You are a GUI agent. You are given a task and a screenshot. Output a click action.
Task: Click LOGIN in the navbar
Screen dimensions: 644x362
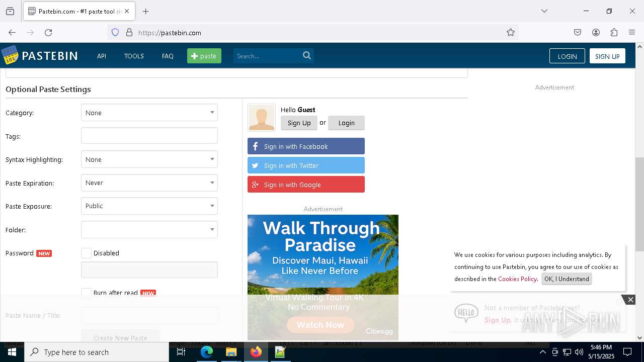click(567, 56)
